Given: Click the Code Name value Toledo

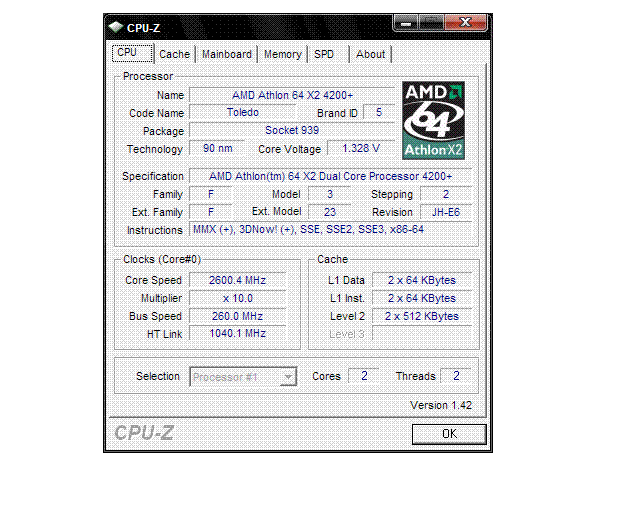Looking at the screenshot, I should pos(243,112).
